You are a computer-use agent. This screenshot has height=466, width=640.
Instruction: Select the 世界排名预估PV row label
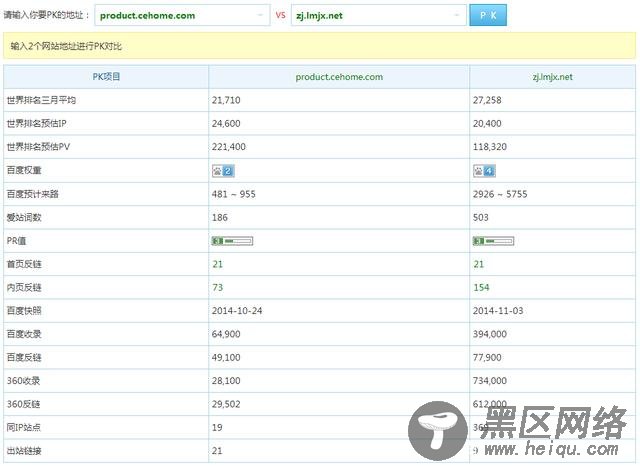(x=38, y=146)
